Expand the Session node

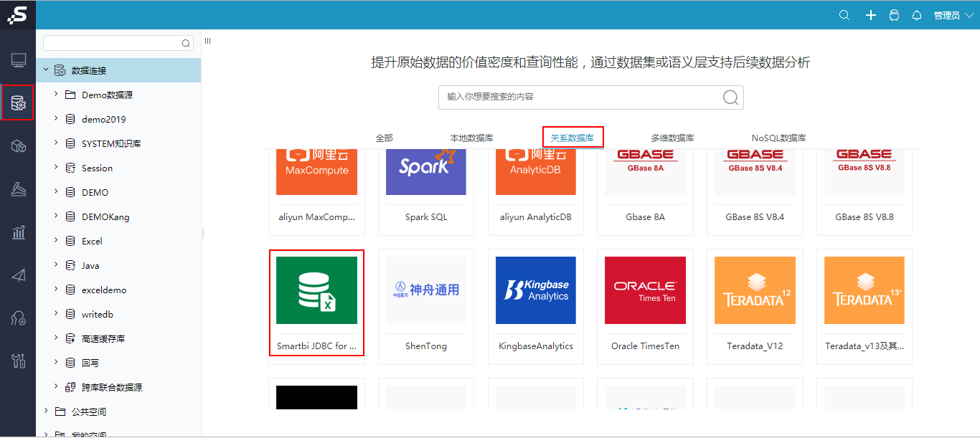click(x=56, y=167)
